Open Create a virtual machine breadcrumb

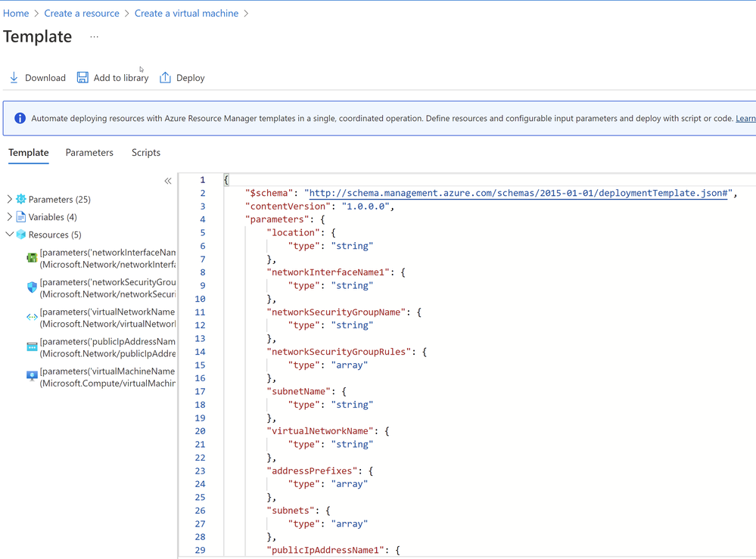click(x=186, y=14)
